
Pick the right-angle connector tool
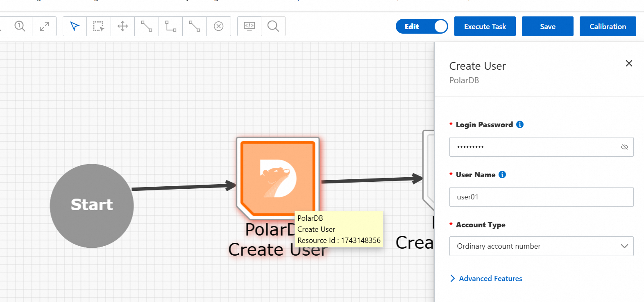coord(170,26)
